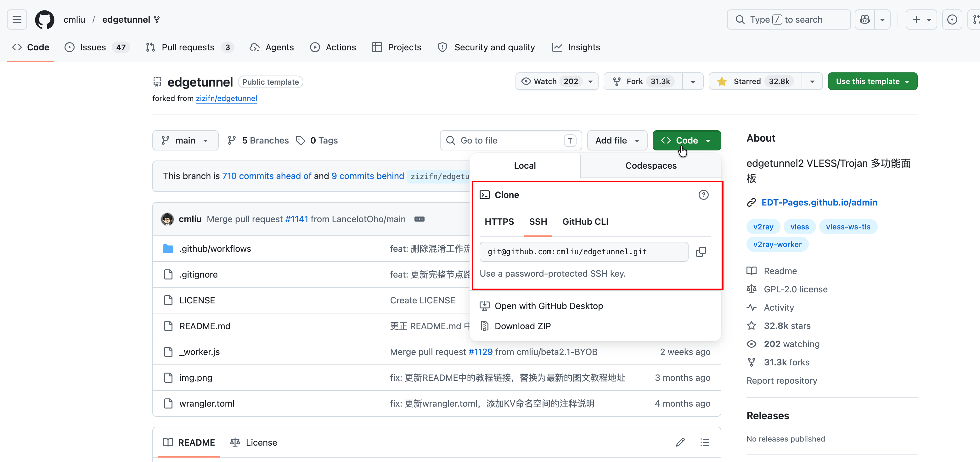Edit the README with pencil icon
Screen dimensions: 980x462
click(680, 442)
